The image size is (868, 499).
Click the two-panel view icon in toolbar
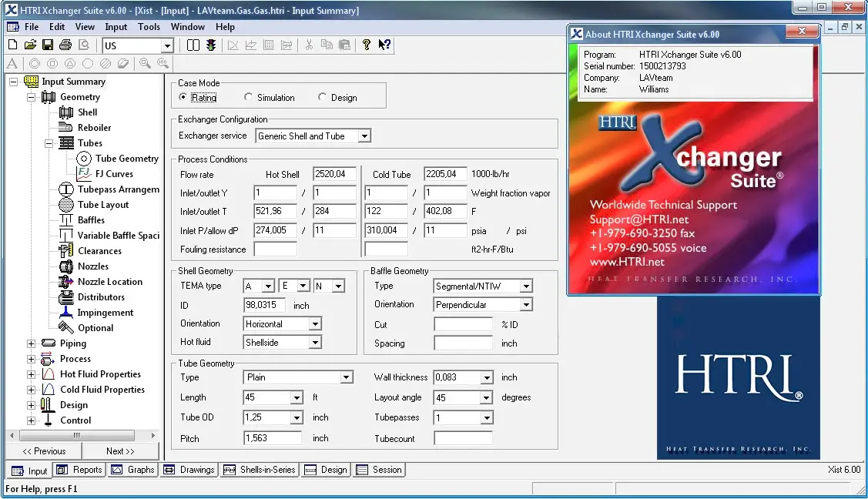click(193, 45)
